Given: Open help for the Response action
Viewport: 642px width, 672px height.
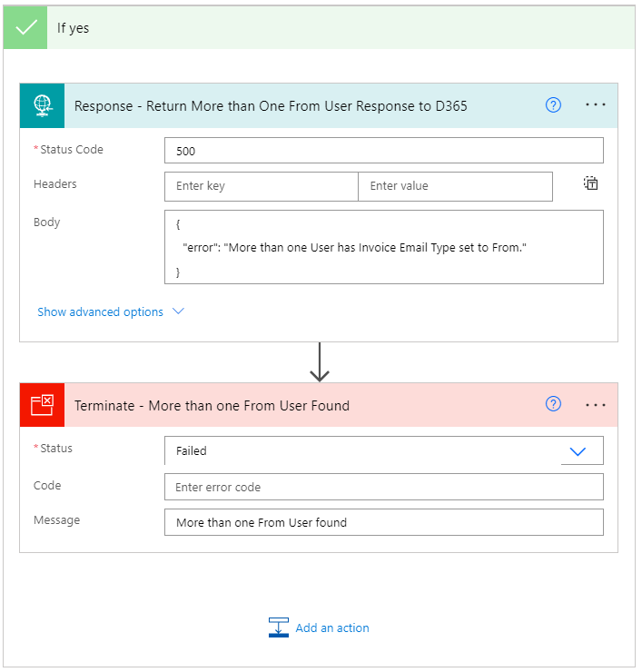Looking at the screenshot, I should point(553,105).
